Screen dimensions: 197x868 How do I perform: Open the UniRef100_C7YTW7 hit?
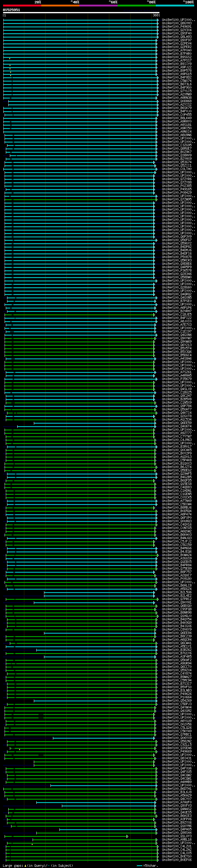coord(177,436)
